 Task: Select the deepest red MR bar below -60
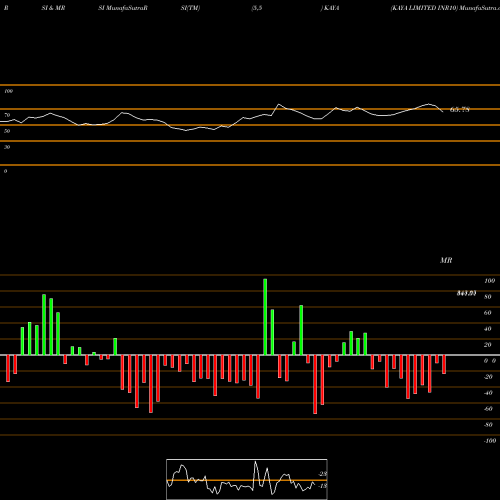315,384
